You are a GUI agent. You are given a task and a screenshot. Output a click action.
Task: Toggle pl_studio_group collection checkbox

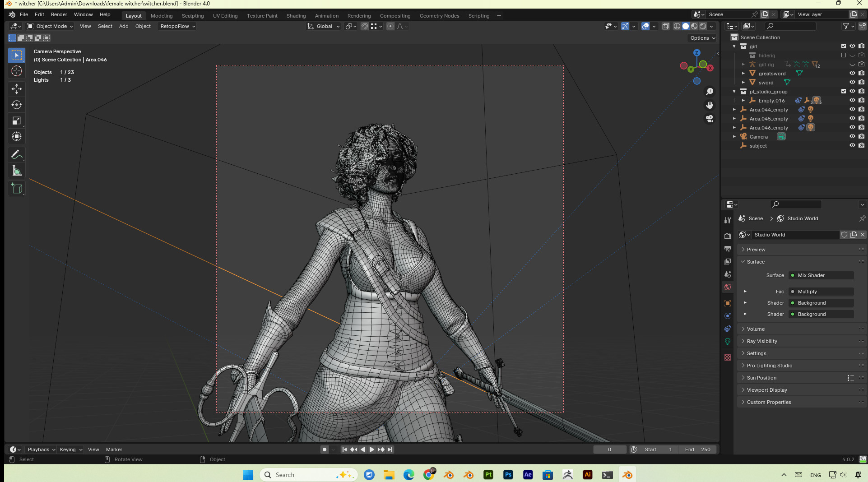[843, 91]
